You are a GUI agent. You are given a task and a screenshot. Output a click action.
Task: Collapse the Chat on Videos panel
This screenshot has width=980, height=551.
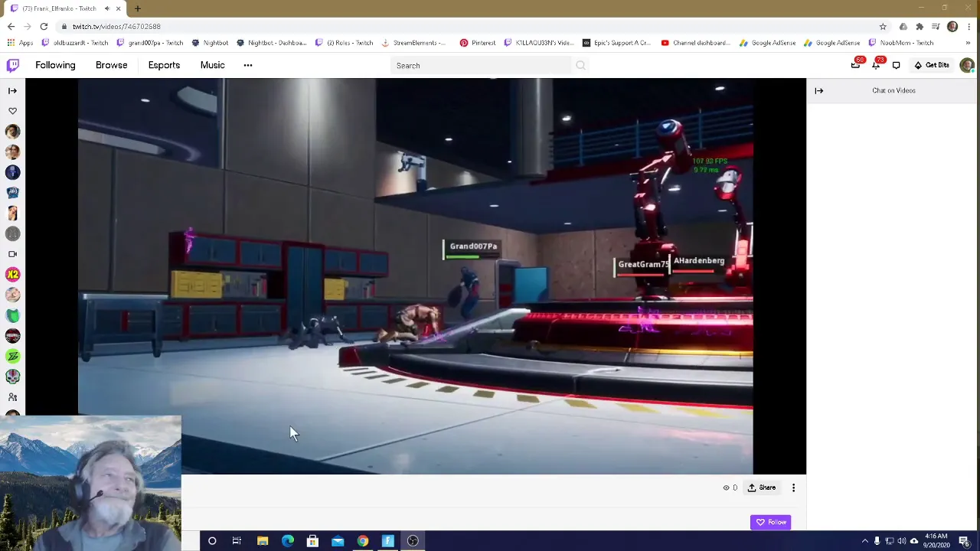[x=818, y=90]
